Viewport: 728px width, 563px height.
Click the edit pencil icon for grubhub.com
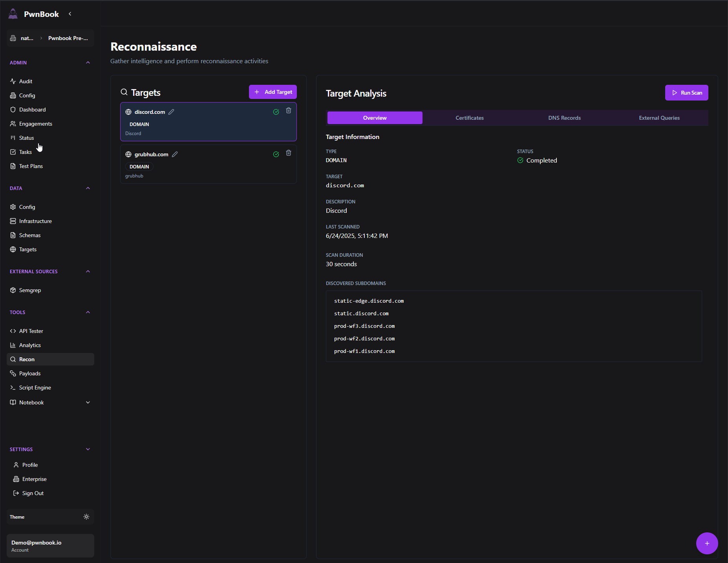click(175, 154)
